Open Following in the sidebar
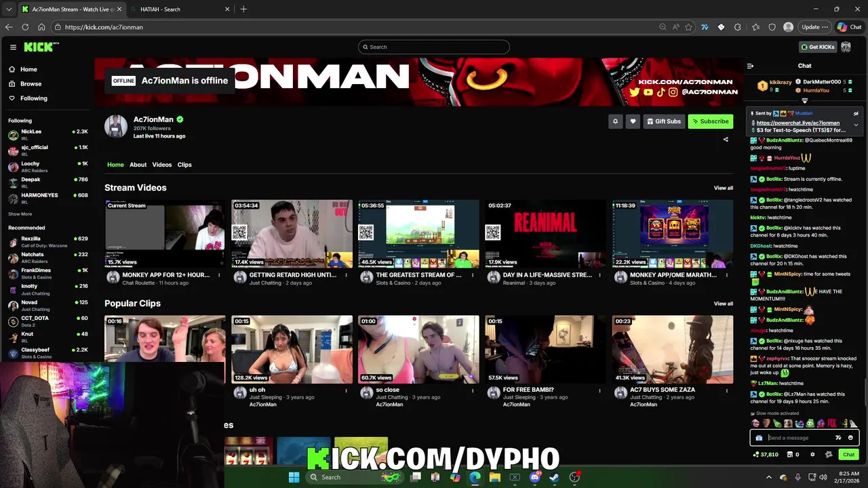This screenshot has width=868, height=488. tap(33, 98)
